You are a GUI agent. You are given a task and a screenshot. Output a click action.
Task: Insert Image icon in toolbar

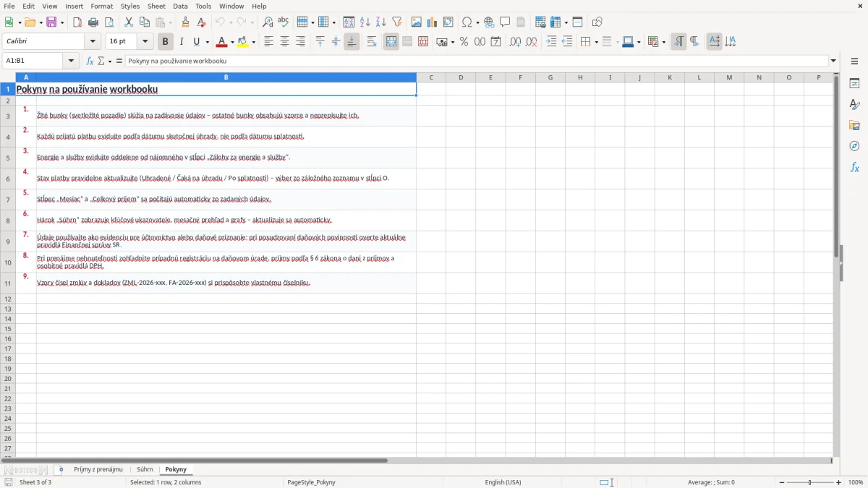click(x=417, y=22)
